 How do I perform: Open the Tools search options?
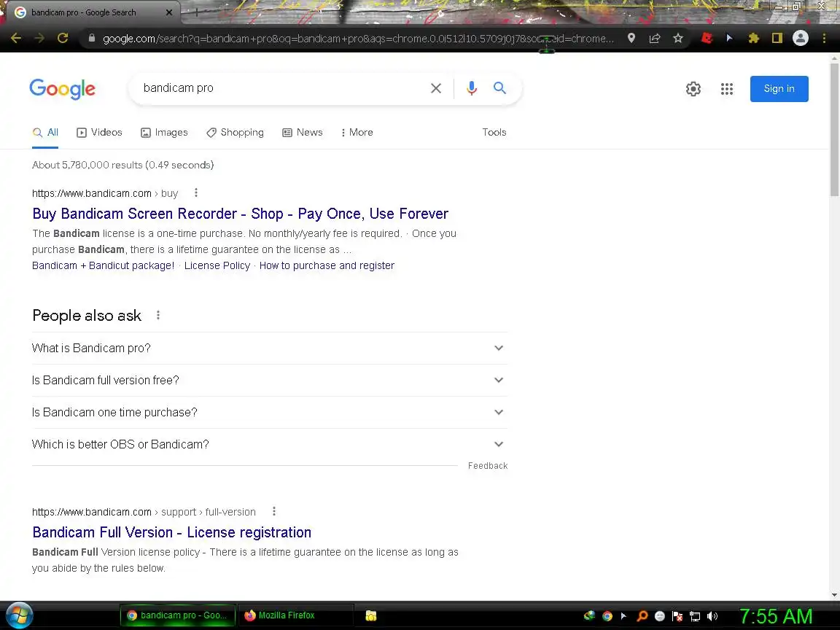(x=494, y=132)
